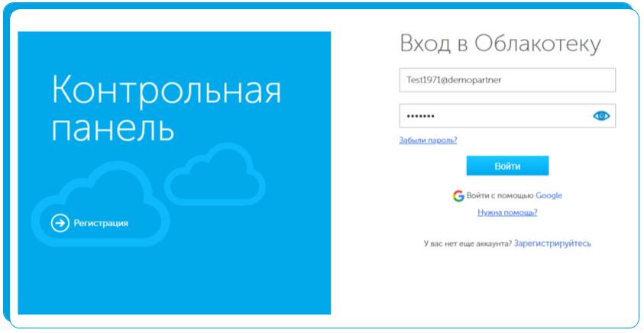The height and width of the screenshot is (333, 644).
Task: Click the Войти button
Action: 507,166
